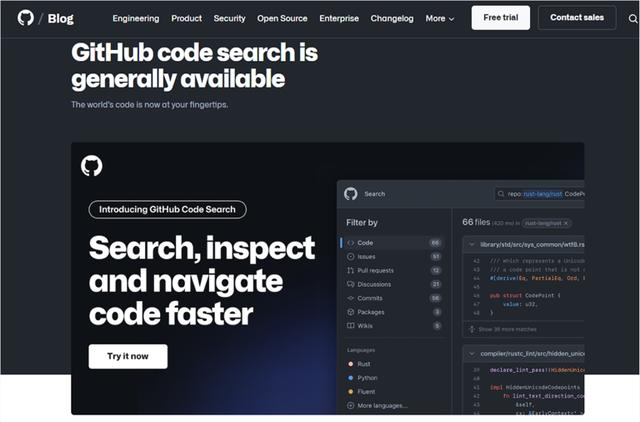The image size is (640, 422).
Task: Open the Wikis filter icon
Action: pyautogui.click(x=350, y=326)
